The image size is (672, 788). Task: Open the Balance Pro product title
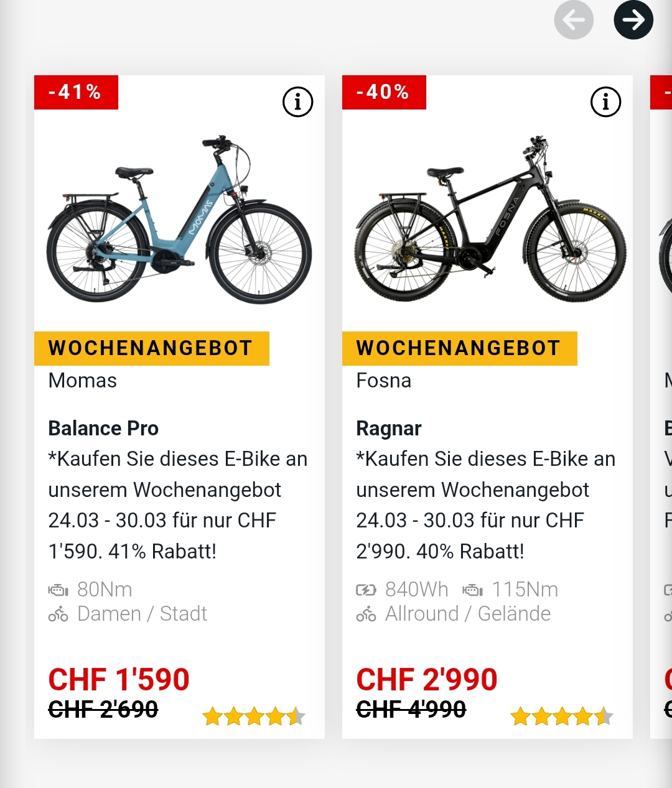pyautogui.click(x=103, y=429)
